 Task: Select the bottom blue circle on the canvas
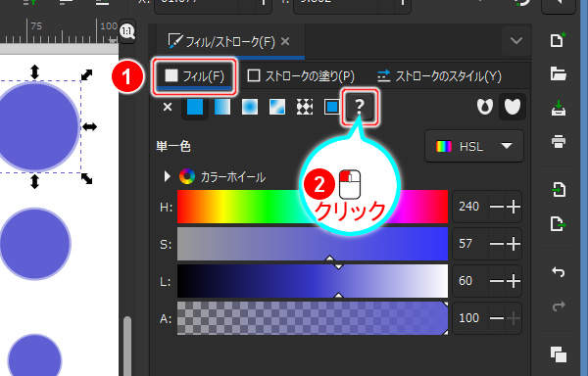(34, 356)
